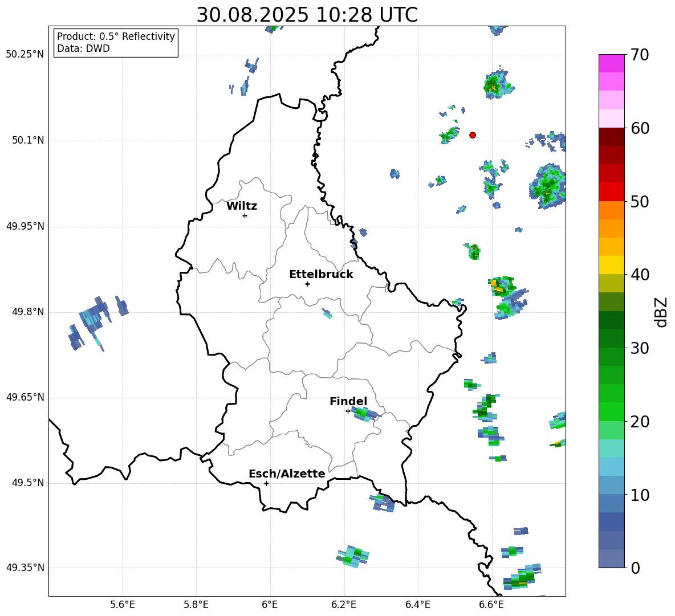This screenshot has width=675, height=616.
Task: Click the small radar echo south of Ettelbruck
Action: click(x=327, y=313)
